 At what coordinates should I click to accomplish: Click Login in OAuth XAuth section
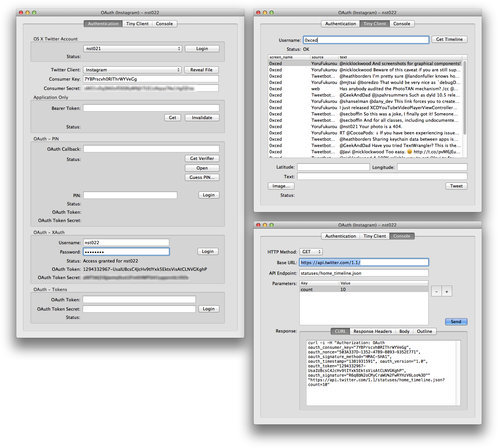[x=208, y=251]
